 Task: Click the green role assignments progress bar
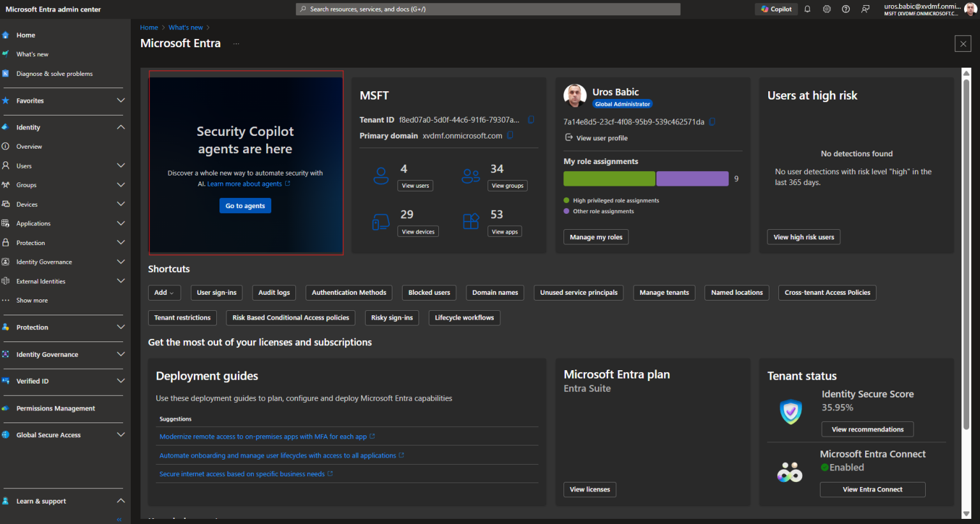coord(609,179)
